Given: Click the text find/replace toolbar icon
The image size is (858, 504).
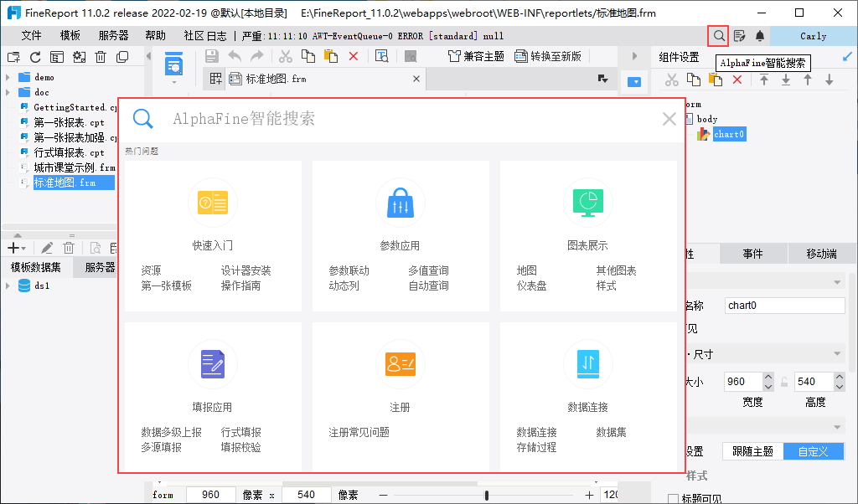Looking at the screenshot, I should (x=381, y=56).
